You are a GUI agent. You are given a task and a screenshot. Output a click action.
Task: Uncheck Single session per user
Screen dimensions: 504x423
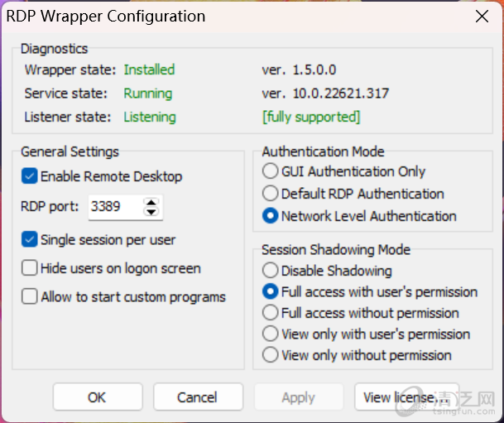tap(30, 240)
